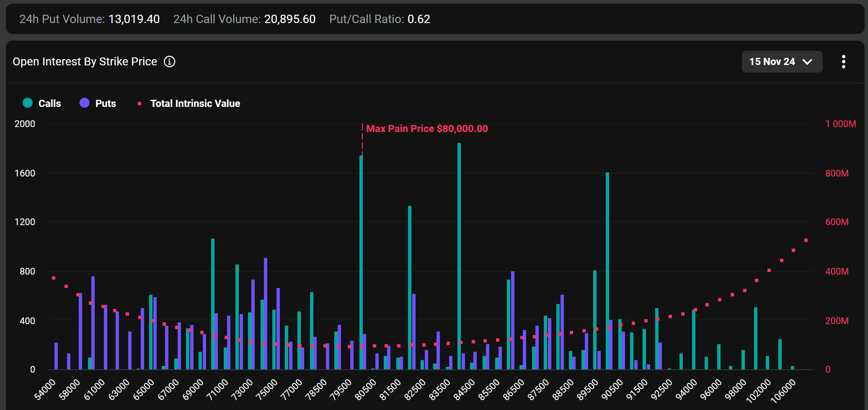The width and height of the screenshot is (868, 410).
Task: Select the 82500 strike axis label
Action: (415, 389)
